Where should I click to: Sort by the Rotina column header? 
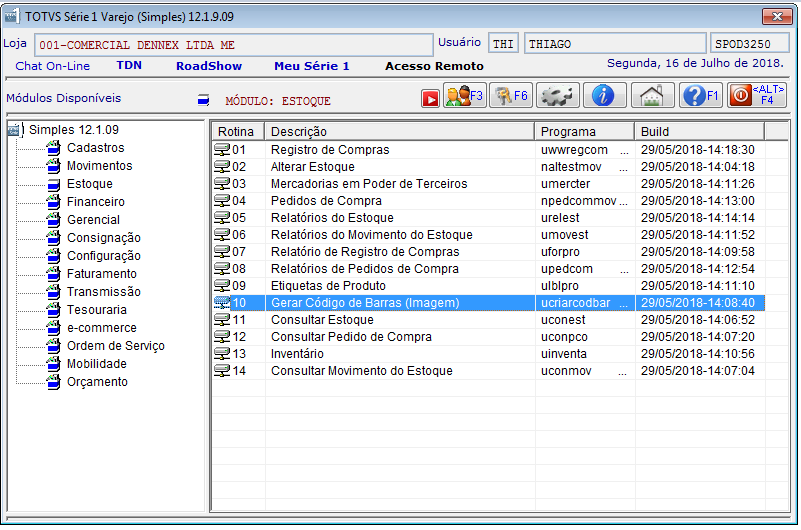[238, 131]
